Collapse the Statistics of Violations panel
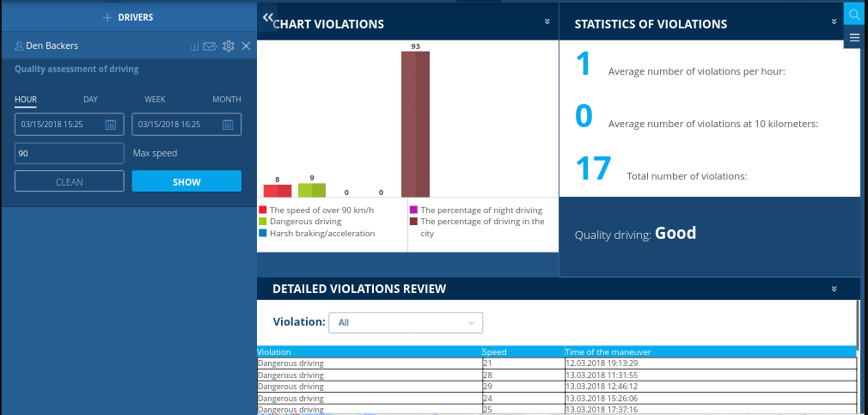868x415 pixels. [834, 22]
